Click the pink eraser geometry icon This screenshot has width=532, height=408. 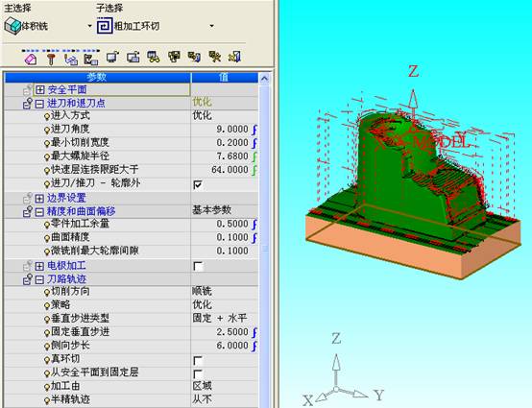point(31,59)
